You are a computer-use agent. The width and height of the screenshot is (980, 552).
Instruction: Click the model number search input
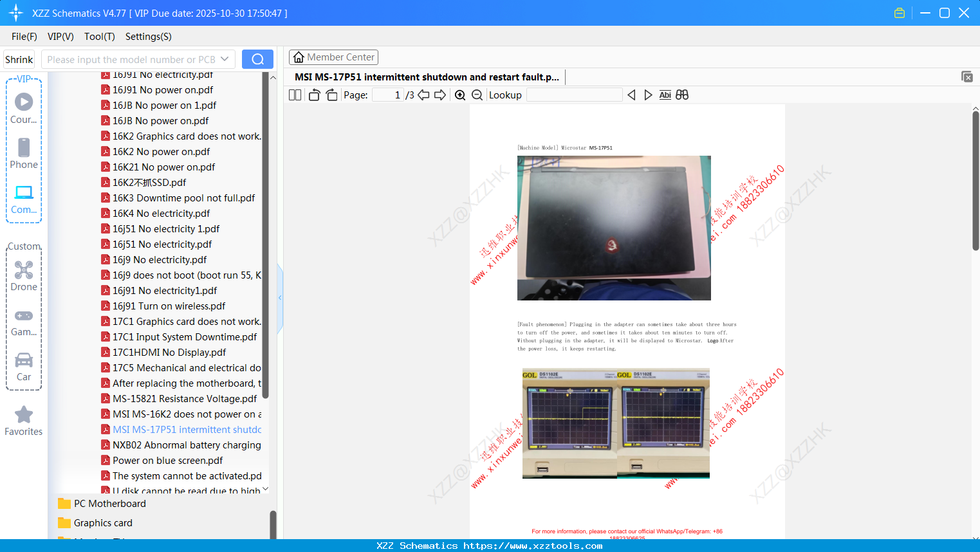tap(131, 59)
